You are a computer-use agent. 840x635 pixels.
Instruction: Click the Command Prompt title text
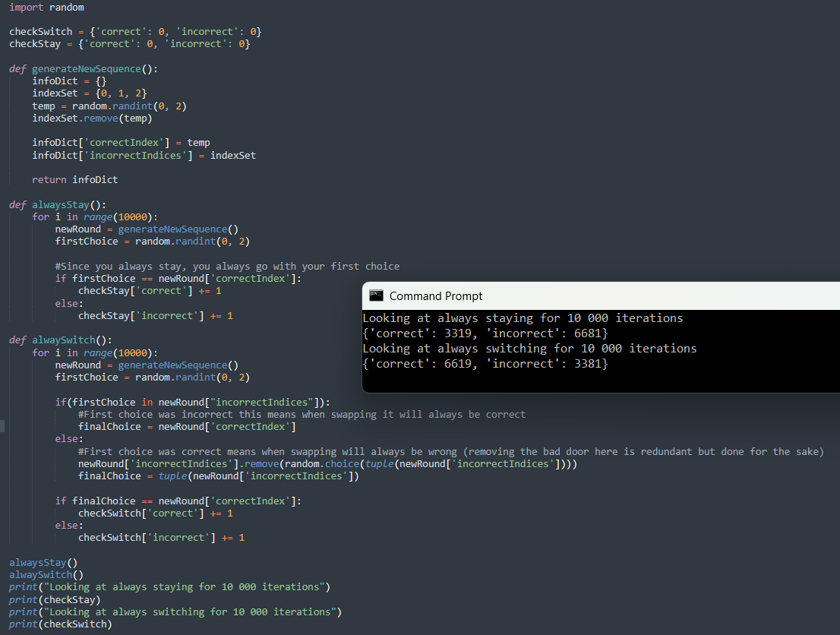click(x=435, y=296)
